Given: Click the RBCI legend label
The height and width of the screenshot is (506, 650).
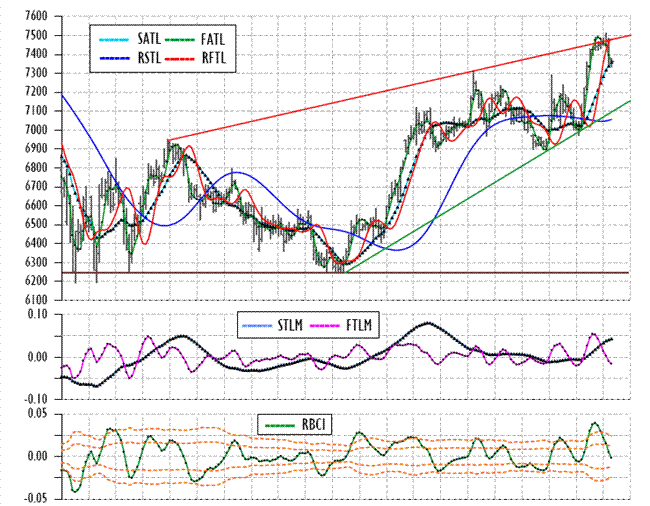Looking at the screenshot, I should coord(314,424).
